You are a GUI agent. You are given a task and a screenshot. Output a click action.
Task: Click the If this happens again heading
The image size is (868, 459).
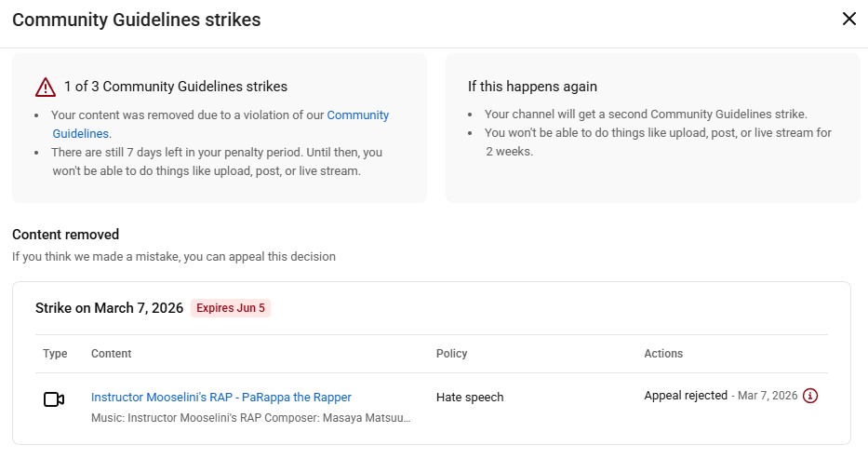532,87
